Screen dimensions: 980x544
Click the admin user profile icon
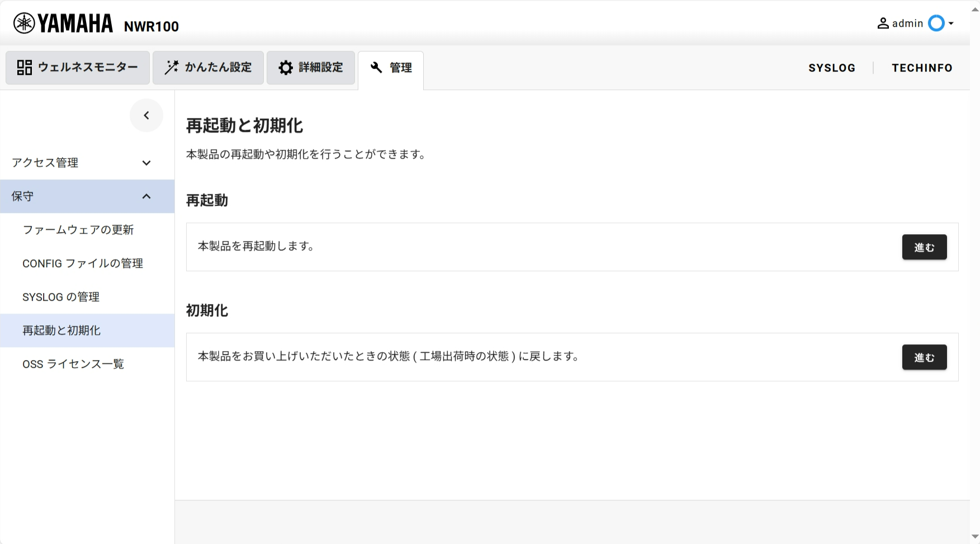click(883, 23)
